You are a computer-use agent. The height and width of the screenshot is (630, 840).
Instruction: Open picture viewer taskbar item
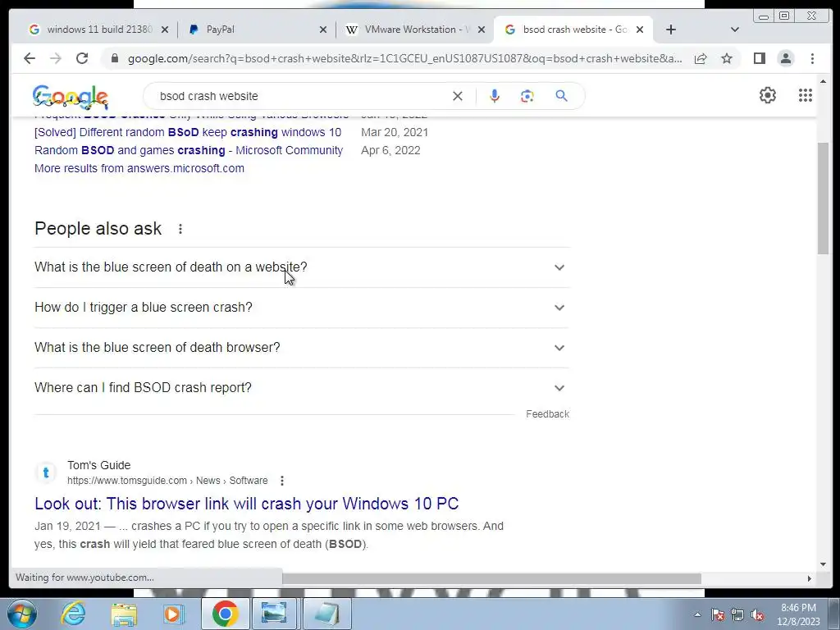274,614
